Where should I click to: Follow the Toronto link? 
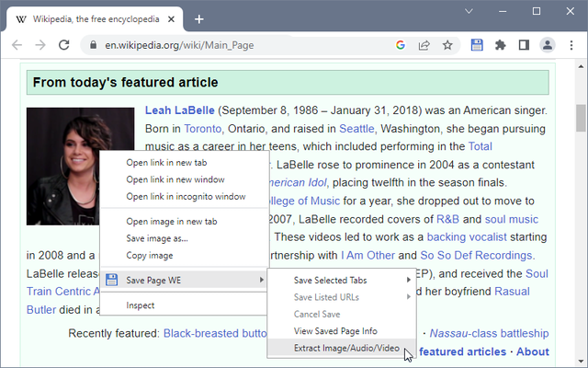[x=202, y=129]
